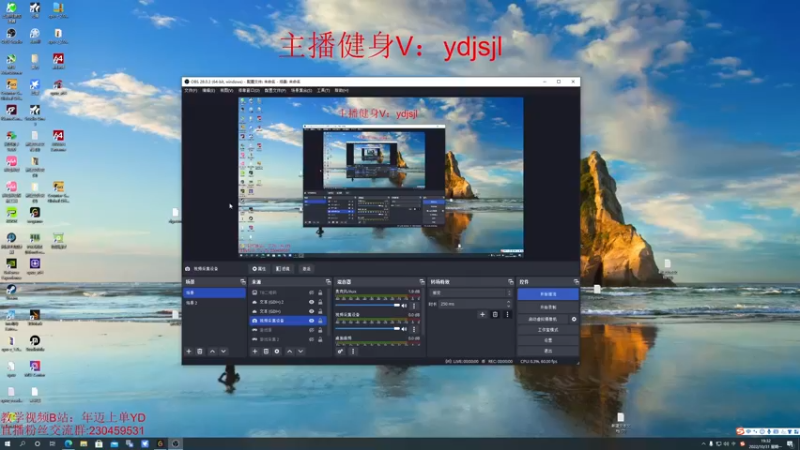Move the source up with the 来源 panel up arrow
The width and height of the screenshot is (800, 450).
[x=289, y=352]
